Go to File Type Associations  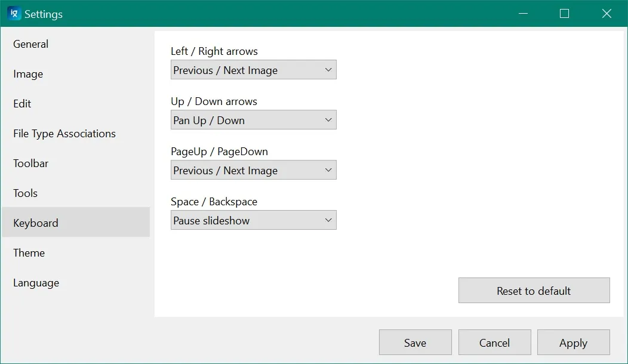coord(76,133)
